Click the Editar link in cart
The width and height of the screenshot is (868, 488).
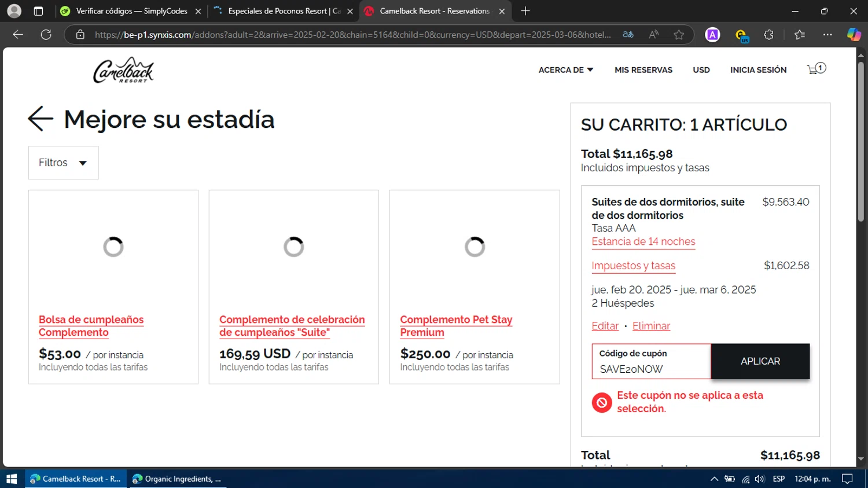click(x=605, y=326)
